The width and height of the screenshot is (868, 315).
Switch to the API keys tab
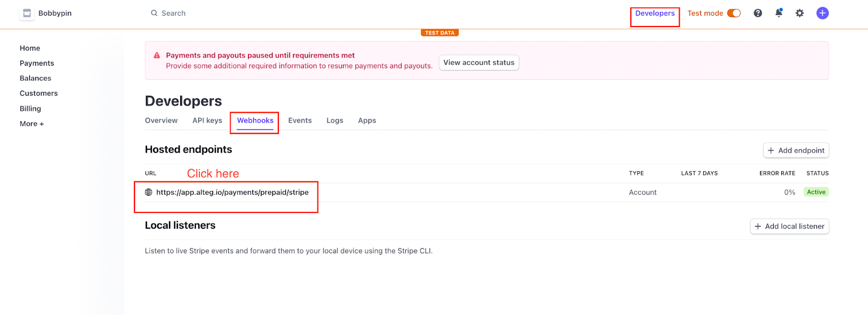[207, 121]
